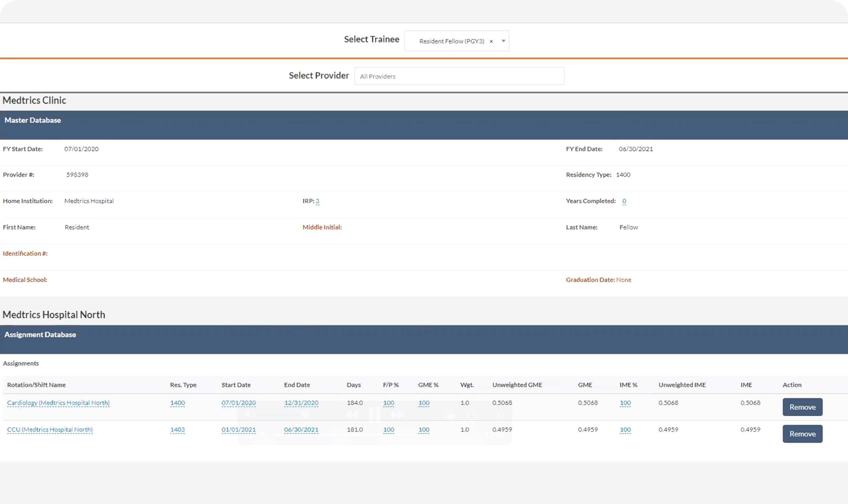Edit residency type 1403 for CCU

(177, 430)
